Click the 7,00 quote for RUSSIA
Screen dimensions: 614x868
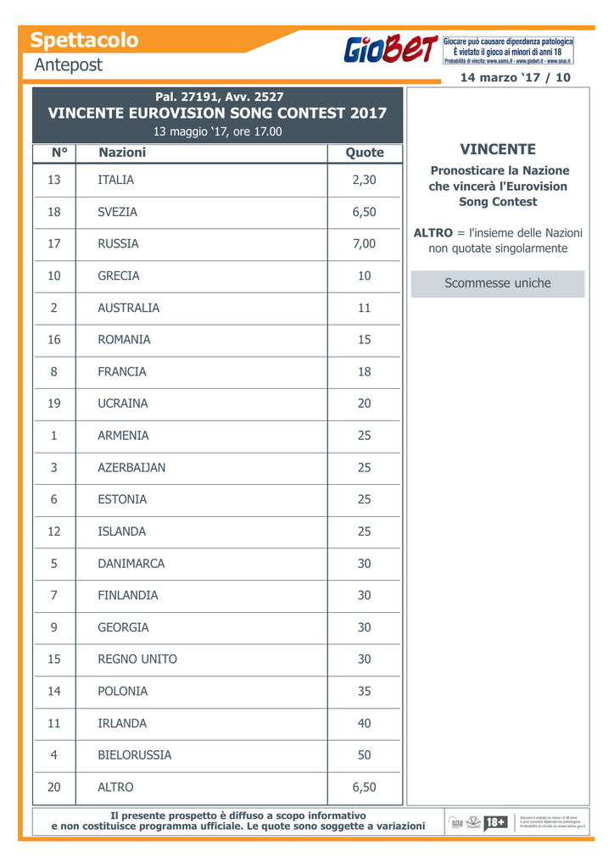coord(365,243)
